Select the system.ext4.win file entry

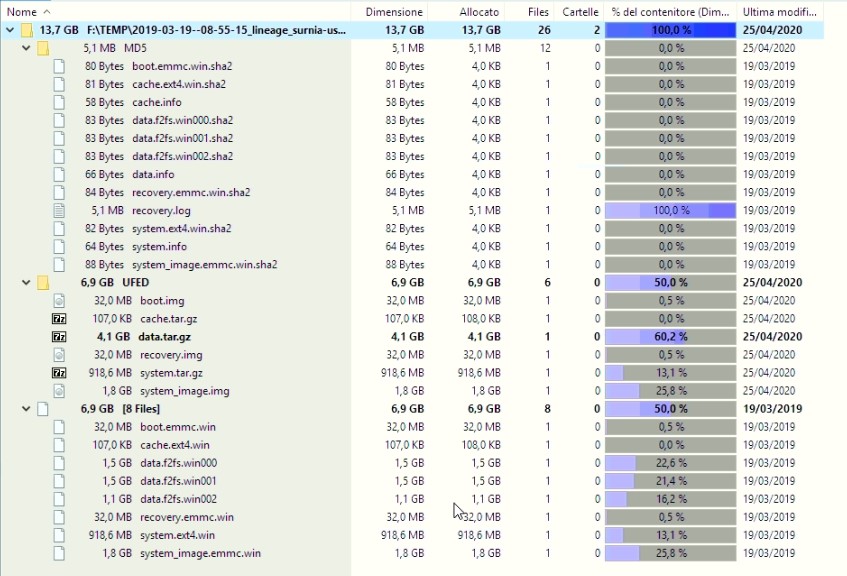175,535
